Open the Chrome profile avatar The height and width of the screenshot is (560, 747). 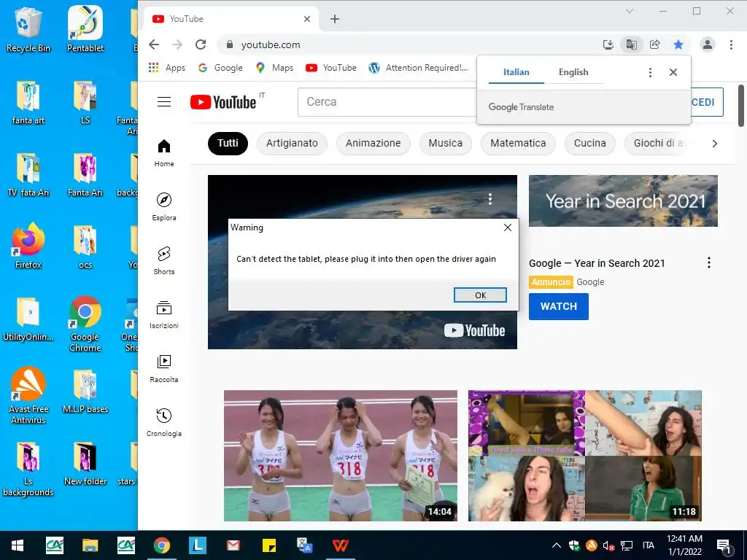708,44
